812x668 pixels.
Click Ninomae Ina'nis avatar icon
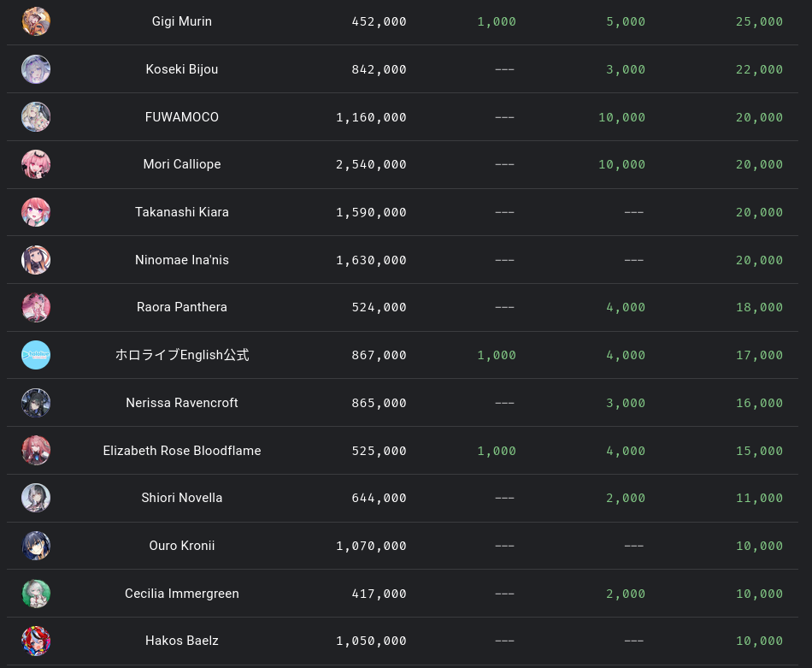(36, 260)
